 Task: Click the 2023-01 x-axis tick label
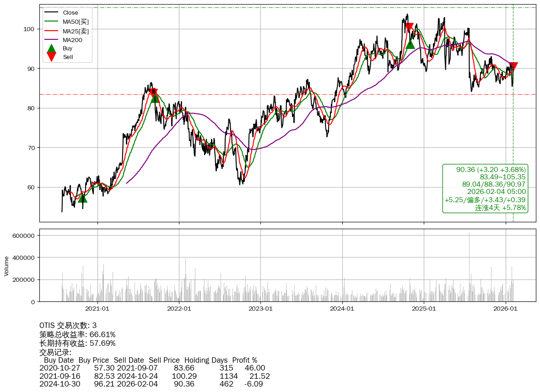260,309
